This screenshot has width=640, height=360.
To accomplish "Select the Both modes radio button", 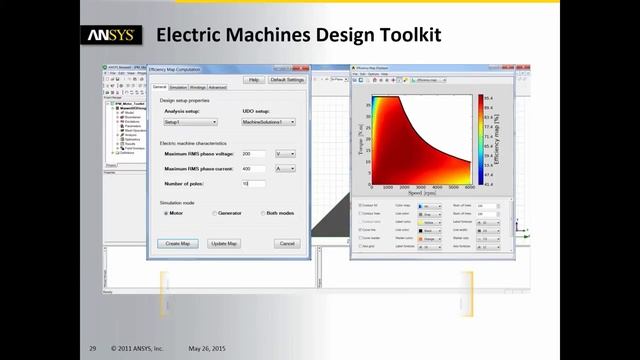I will click(263, 213).
